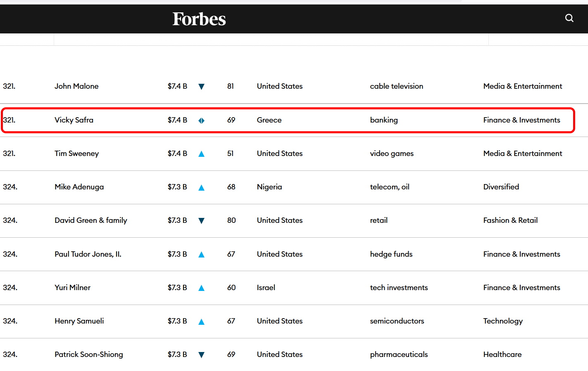Click Greece in Vicky Safra's row
This screenshot has width=588, height=371.
tap(269, 120)
